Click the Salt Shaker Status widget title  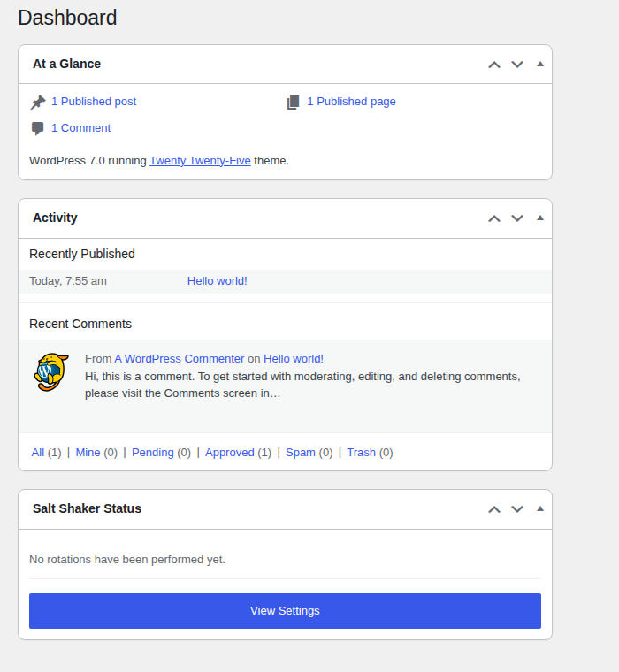click(x=87, y=508)
